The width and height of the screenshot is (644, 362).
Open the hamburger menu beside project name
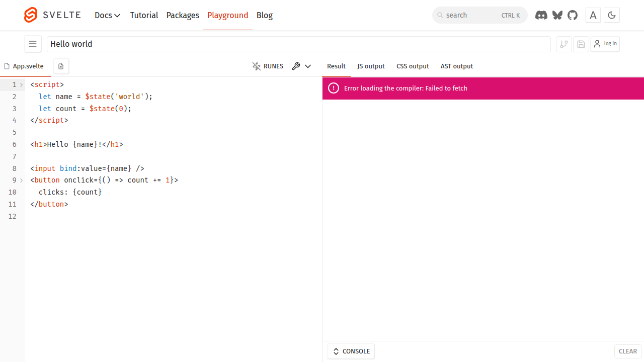coord(33,44)
